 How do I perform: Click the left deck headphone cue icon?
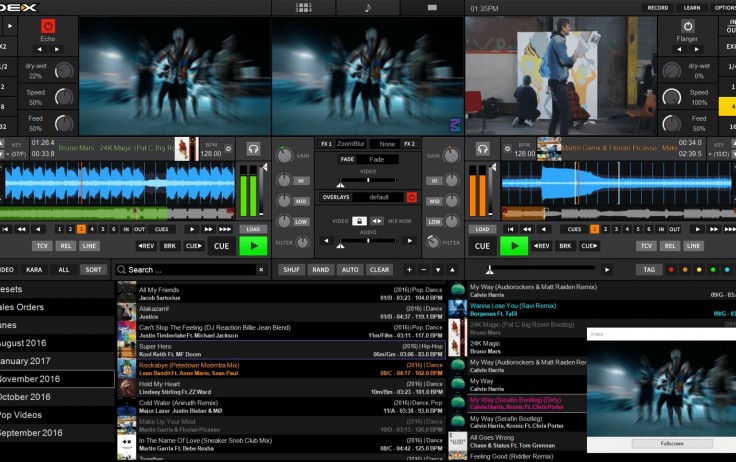click(253, 149)
